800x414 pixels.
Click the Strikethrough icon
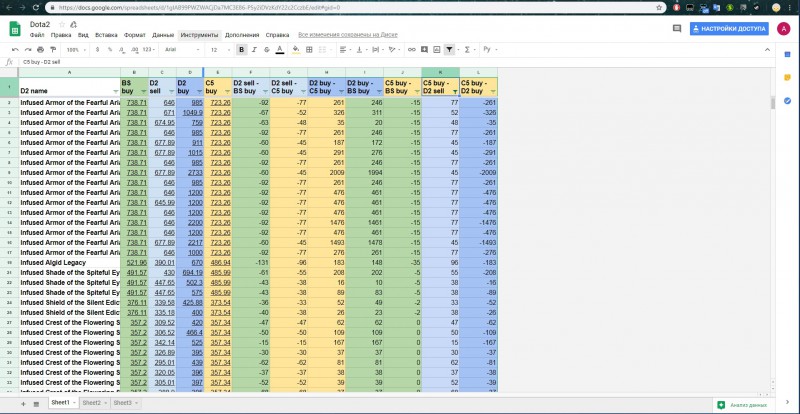click(266, 50)
